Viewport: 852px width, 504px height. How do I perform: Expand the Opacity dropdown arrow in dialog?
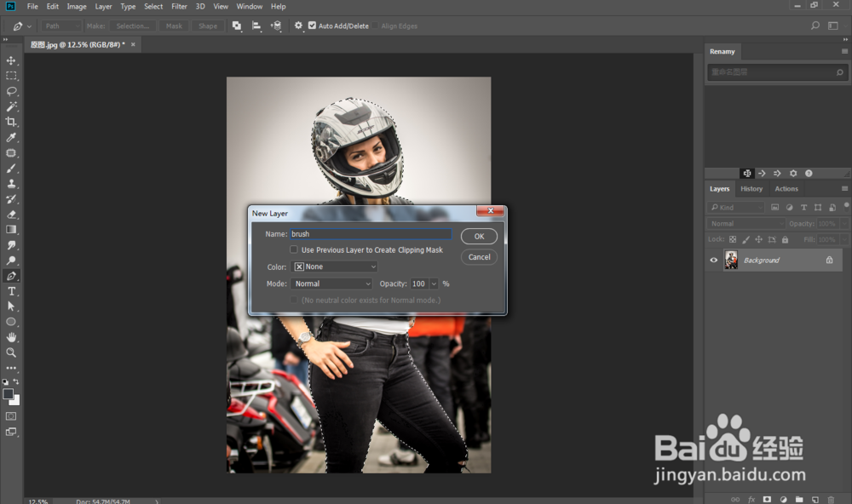pyautogui.click(x=434, y=284)
